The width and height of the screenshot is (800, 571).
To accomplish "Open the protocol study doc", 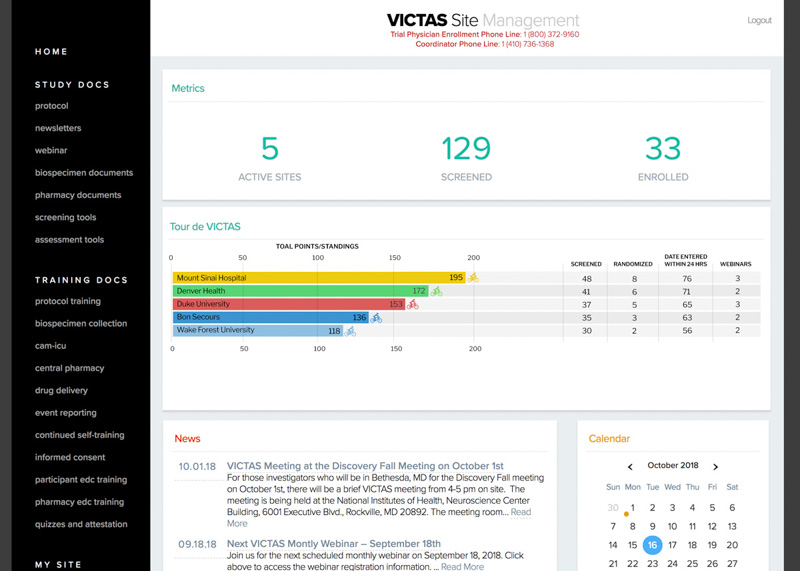I will pyautogui.click(x=52, y=106).
